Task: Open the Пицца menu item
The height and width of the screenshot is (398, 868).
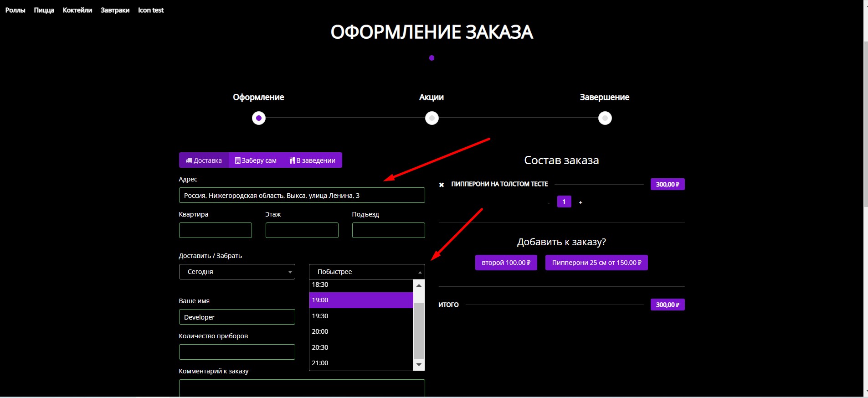Action: tap(44, 10)
